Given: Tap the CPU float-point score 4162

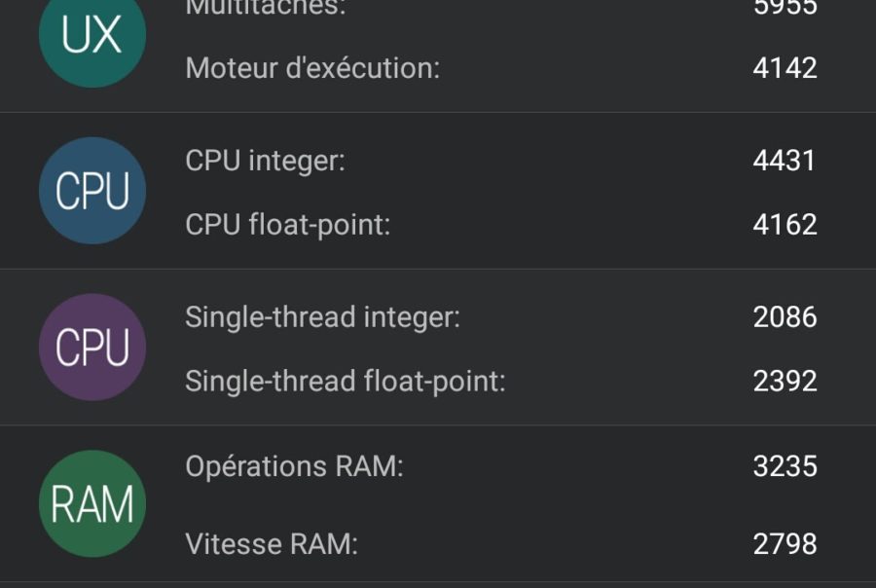Looking at the screenshot, I should pos(785,225).
